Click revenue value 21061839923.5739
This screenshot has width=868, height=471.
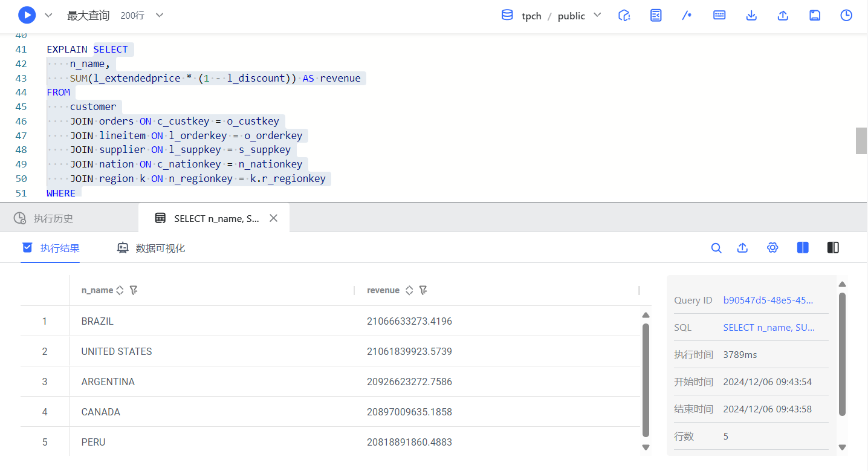(409, 351)
